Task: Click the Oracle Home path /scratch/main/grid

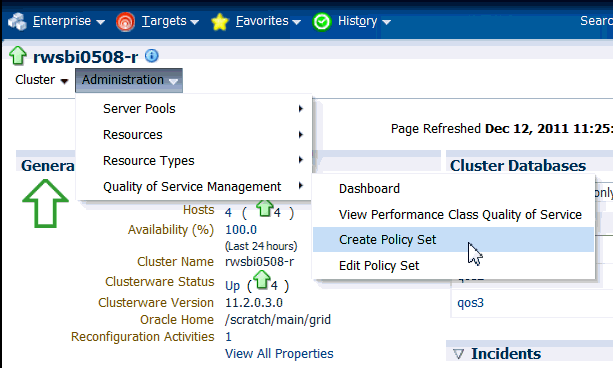Action: coord(278,320)
